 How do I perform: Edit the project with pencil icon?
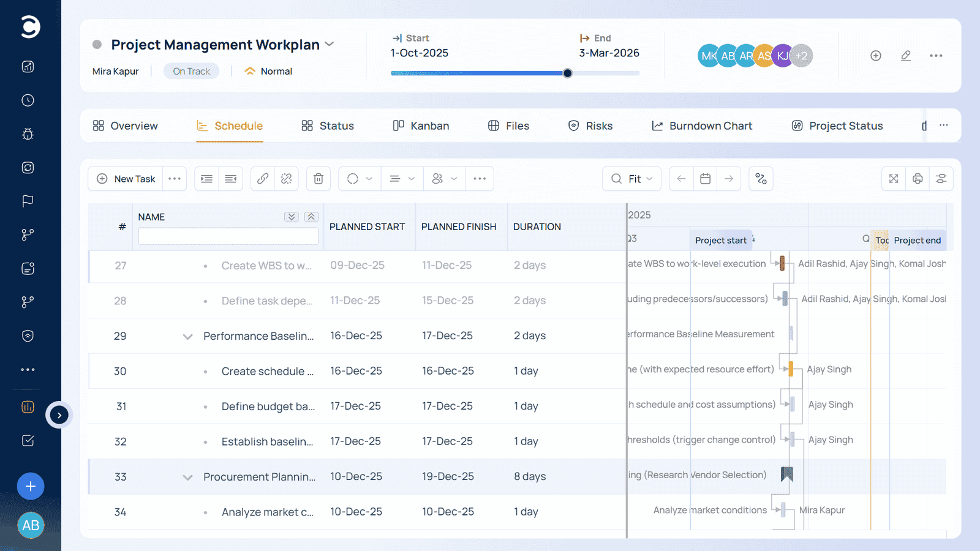tap(906, 56)
